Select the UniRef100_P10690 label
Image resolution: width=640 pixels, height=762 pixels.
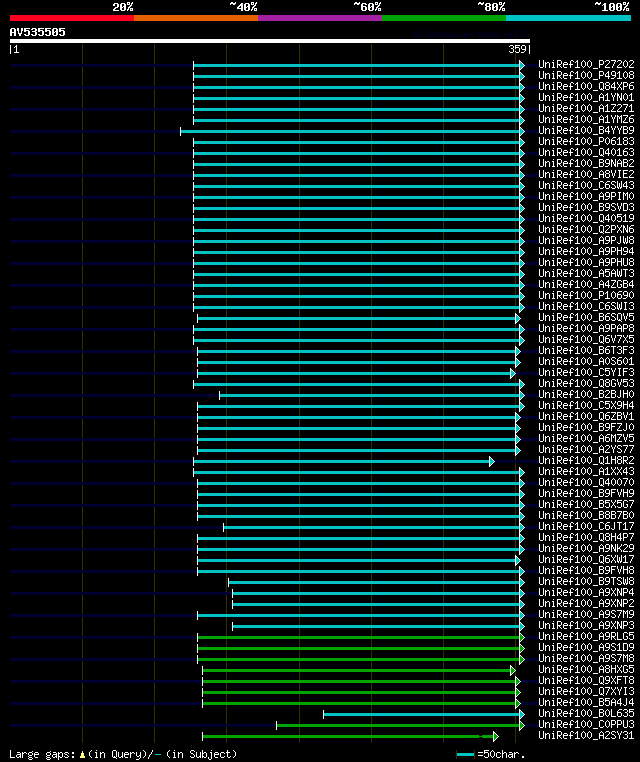tap(586, 295)
